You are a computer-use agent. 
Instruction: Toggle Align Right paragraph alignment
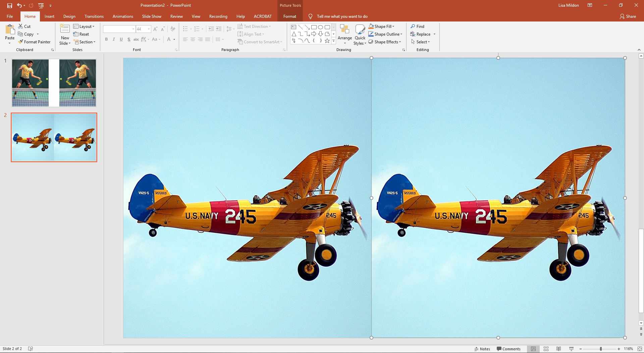(200, 39)
